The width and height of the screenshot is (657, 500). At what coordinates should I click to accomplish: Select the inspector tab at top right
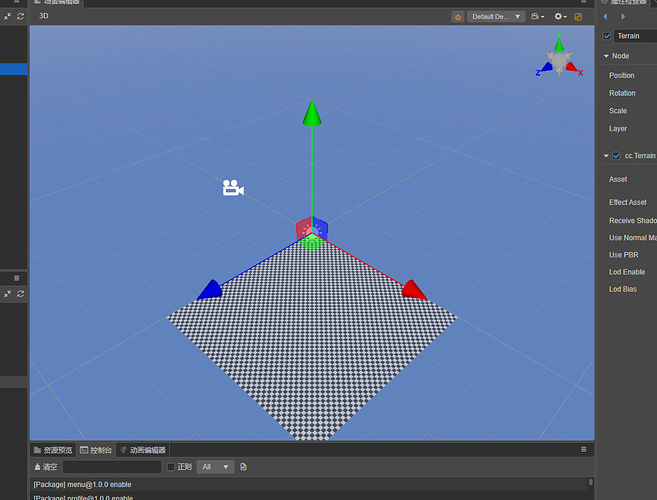click(x=624, y=2)
